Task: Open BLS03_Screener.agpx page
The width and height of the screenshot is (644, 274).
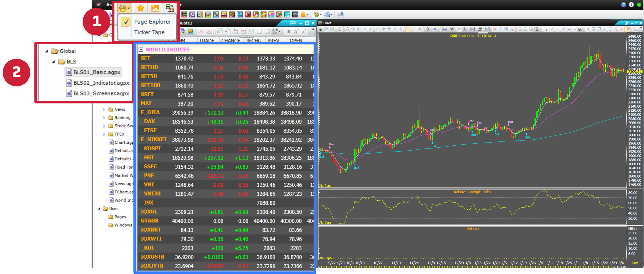Action: [x=101, y=94]
